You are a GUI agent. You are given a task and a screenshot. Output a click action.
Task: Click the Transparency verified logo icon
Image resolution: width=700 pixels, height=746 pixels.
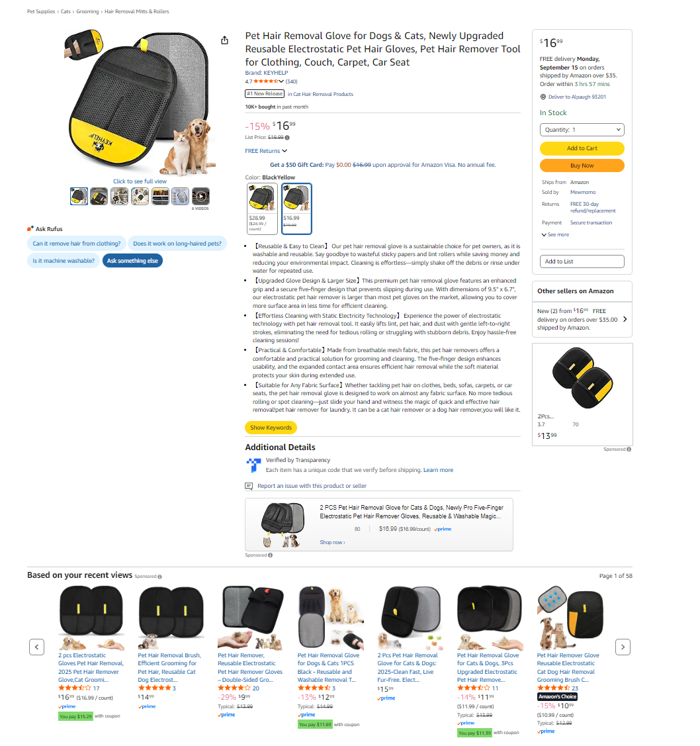click(x=253, y=465)
